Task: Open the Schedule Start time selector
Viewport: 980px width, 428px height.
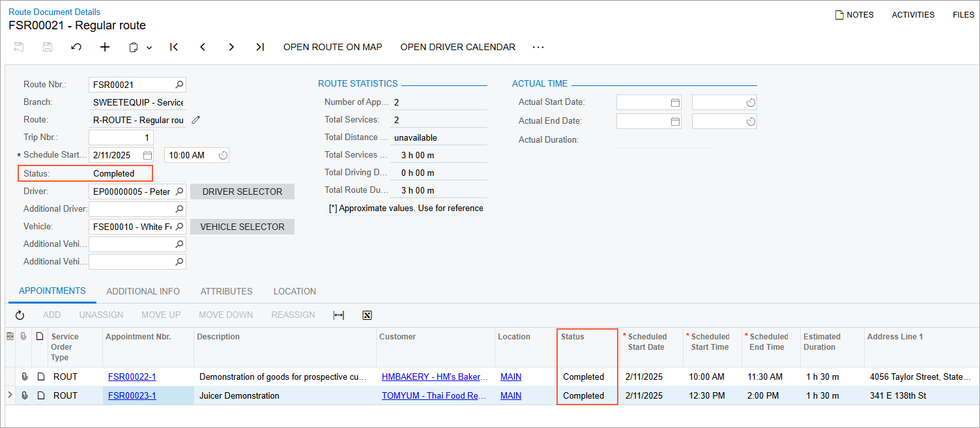Action: point(223,155)
